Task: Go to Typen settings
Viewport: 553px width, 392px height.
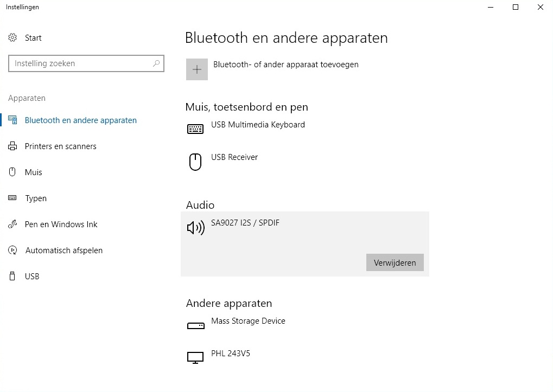Action: (x=36, y=198)
